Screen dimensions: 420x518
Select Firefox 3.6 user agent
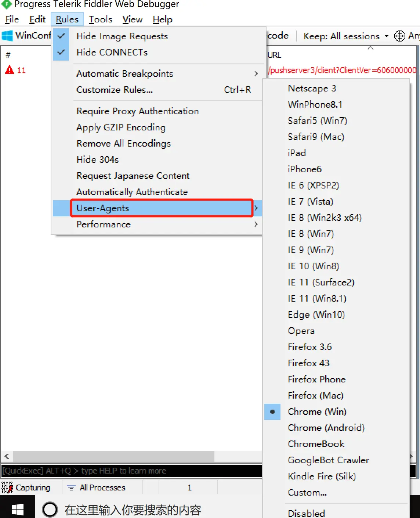[x=336, y=347]
